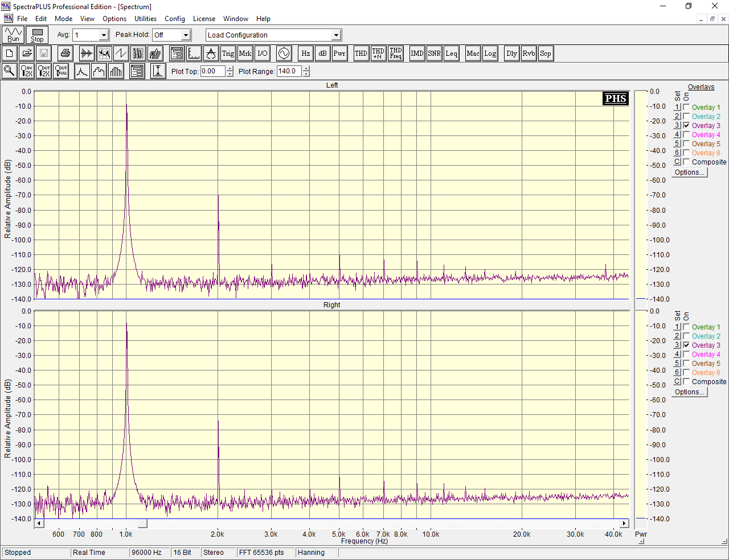Decrease Plot Top with the down arrow
729x560 pixels.
coord(230,74)
